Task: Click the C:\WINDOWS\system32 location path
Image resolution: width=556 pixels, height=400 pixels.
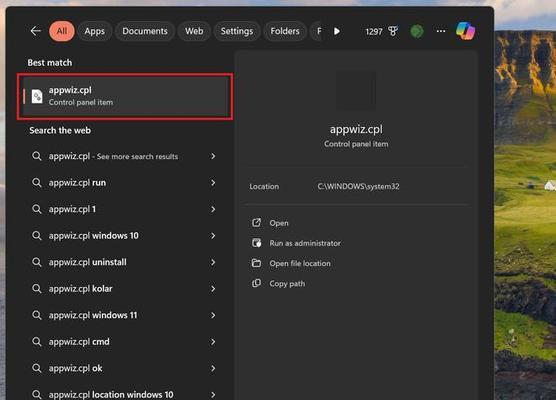Action: 358,187
